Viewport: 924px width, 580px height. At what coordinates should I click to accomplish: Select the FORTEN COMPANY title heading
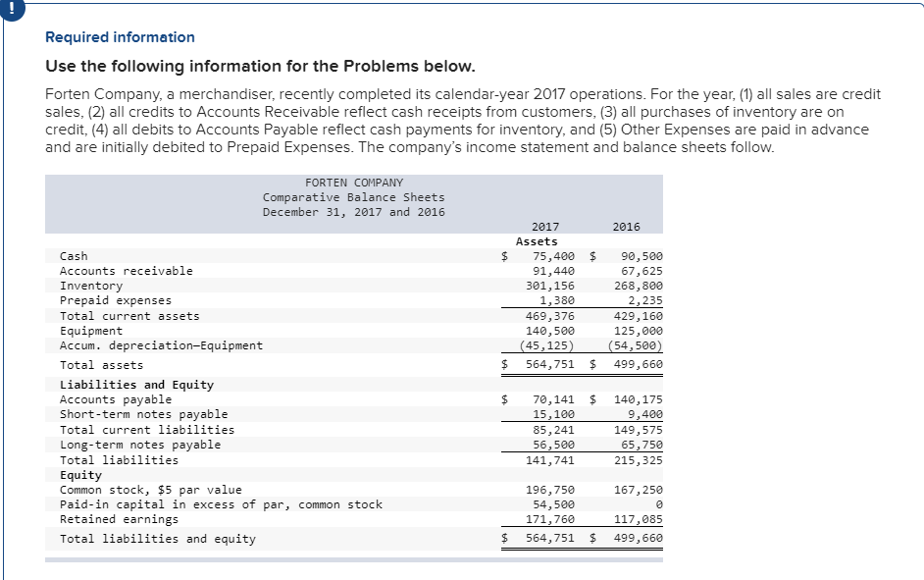353,182
